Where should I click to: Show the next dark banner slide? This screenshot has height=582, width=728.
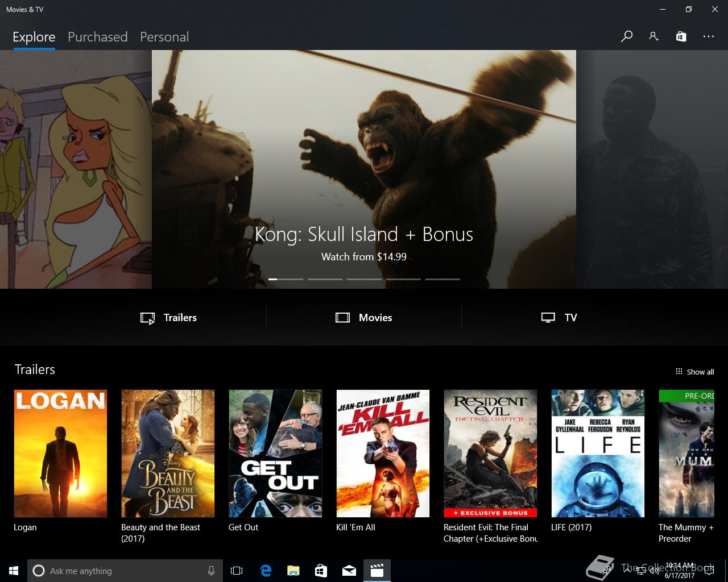click(x=652, y=169)
